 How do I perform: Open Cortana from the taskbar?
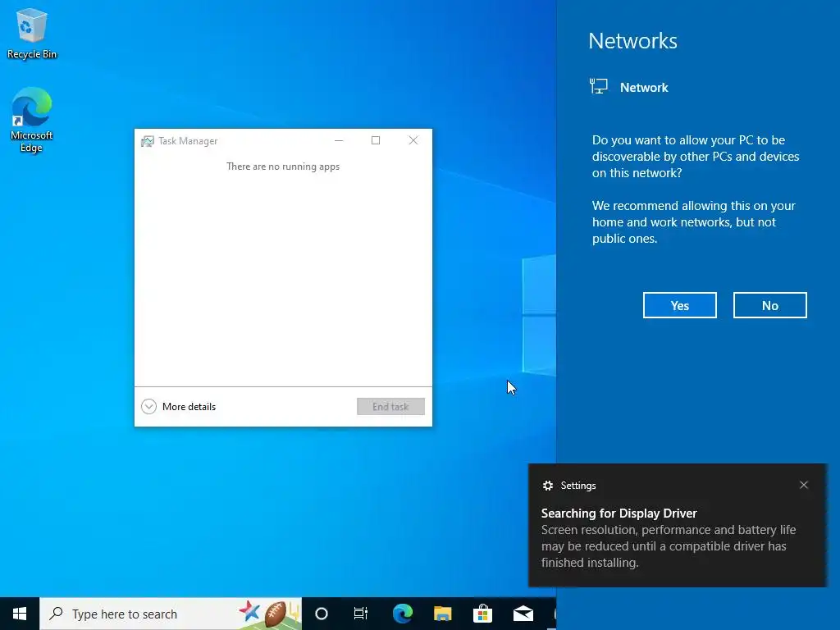(x=322, y=614)
